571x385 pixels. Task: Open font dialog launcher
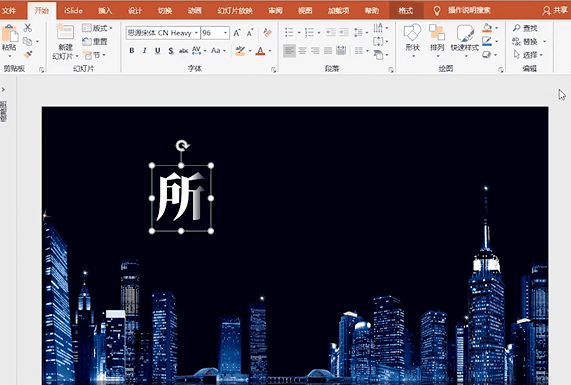273,70
